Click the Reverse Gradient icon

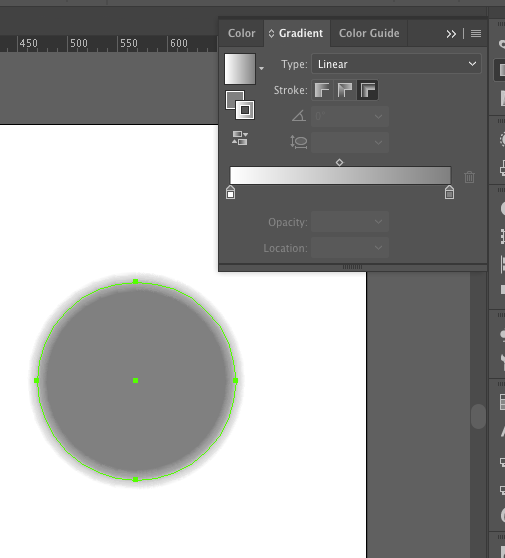[x=240, y=138]
